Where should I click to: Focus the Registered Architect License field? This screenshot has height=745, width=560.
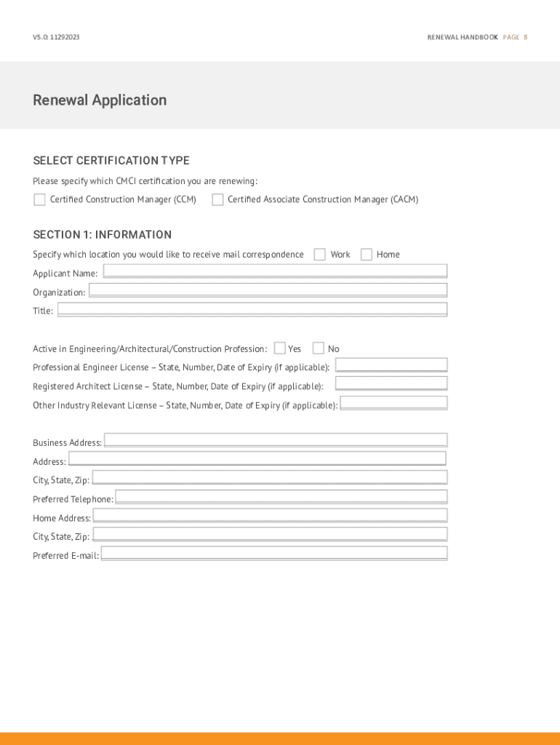(391, 383)
